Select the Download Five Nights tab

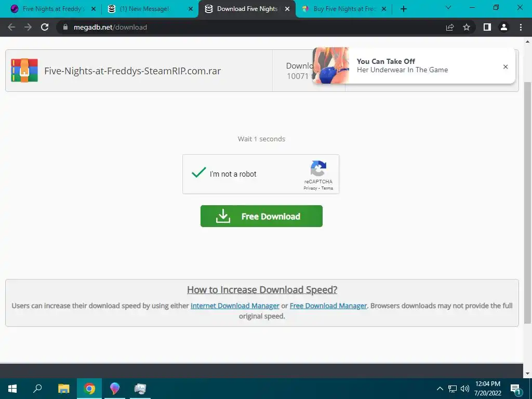247,9
